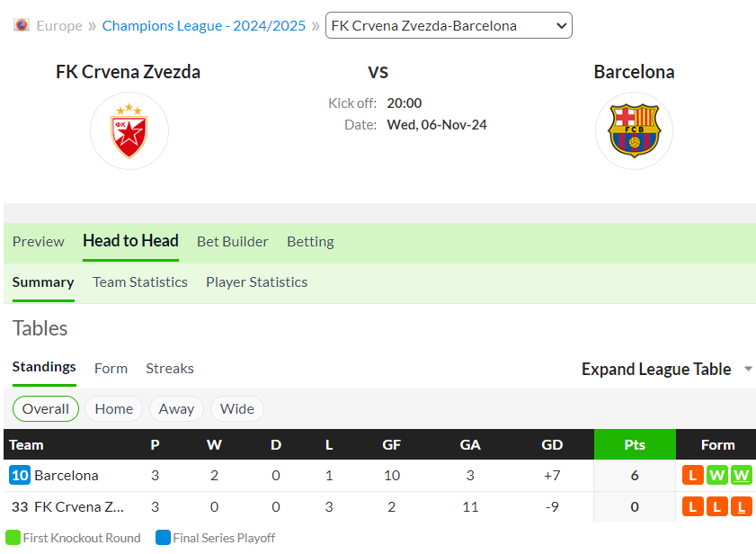Click the Europe globe flag icon
Image resolution: width=756 pixels, height=554 pixels.
point(22,24)
